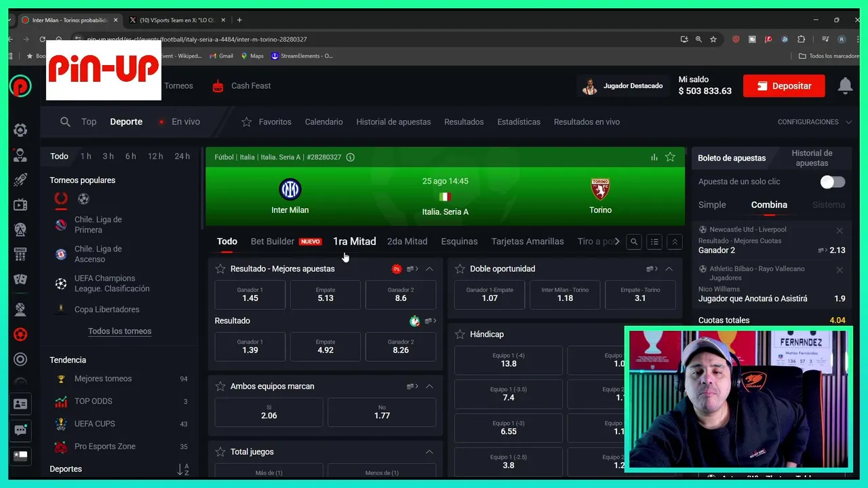Bet on Ganador 1 at 1.45
Viewport: 868px width, 488px height.
click(250, 295)
